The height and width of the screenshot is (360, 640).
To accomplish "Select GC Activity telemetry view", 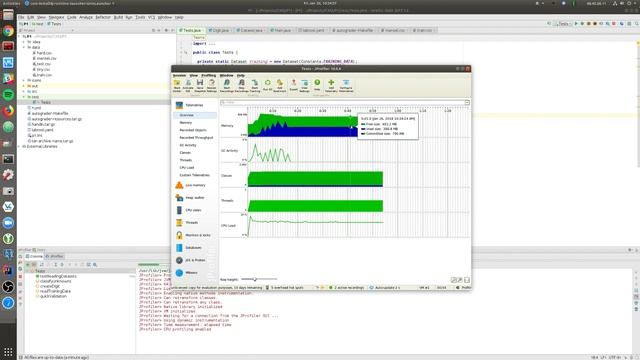I will coord(188,145).
